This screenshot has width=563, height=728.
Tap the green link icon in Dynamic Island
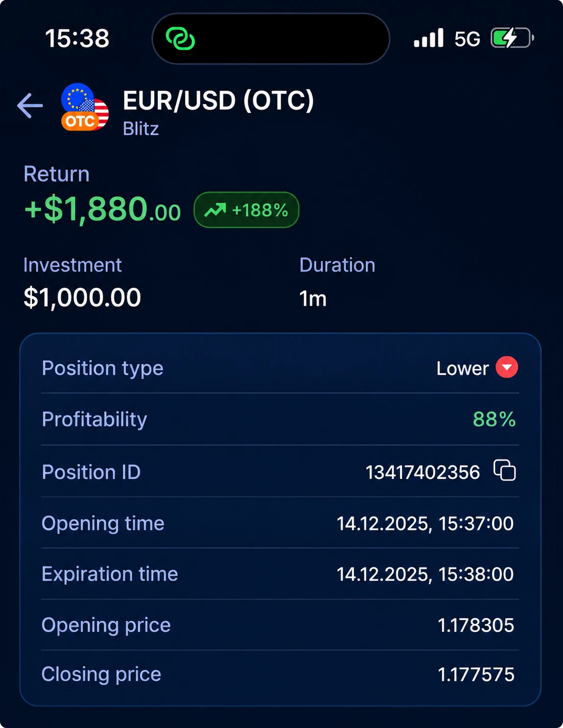coord(180,39)
